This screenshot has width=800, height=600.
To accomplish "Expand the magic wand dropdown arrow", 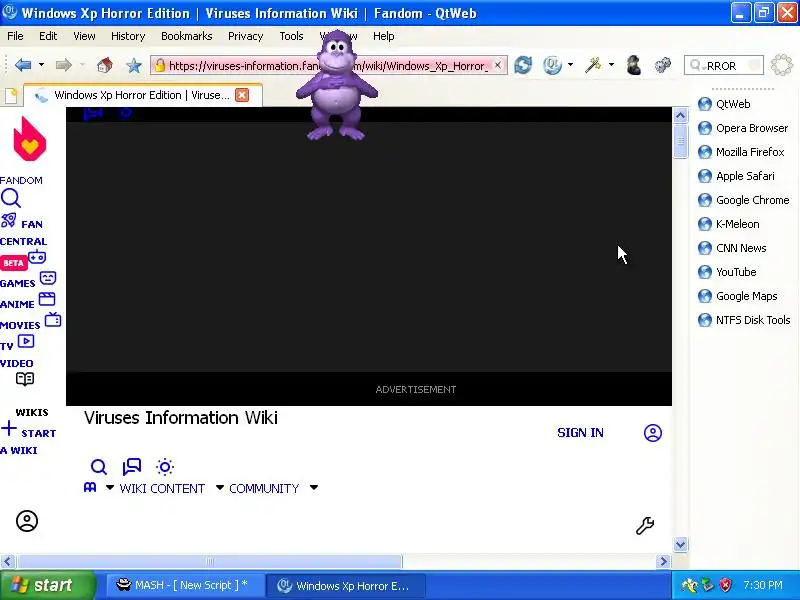I will coord(611,65).
